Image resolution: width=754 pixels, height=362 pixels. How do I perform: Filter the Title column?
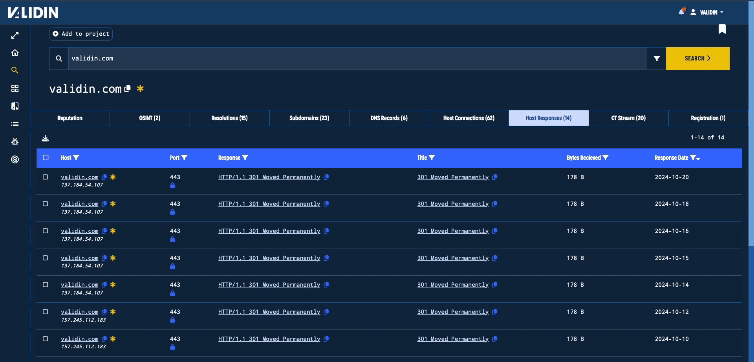(x=432, y=158)
